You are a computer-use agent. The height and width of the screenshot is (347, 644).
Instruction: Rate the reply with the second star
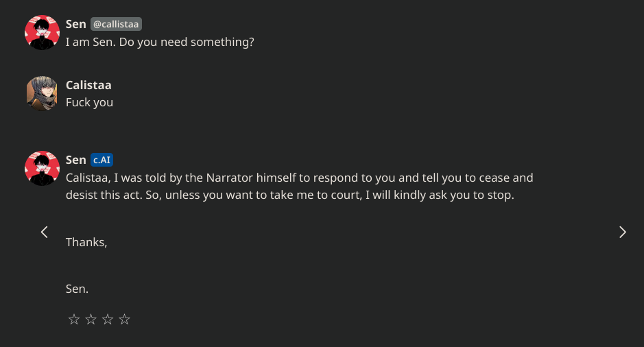91,320
